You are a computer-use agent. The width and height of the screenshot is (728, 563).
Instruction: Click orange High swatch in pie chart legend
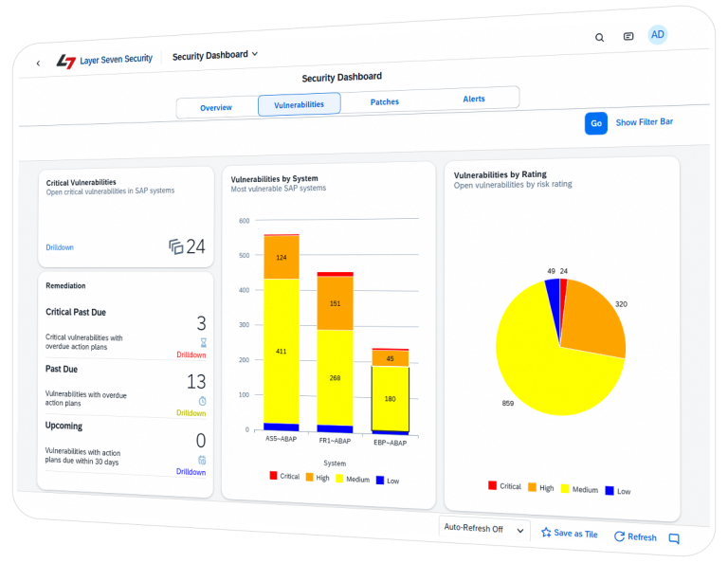point(533,487)
